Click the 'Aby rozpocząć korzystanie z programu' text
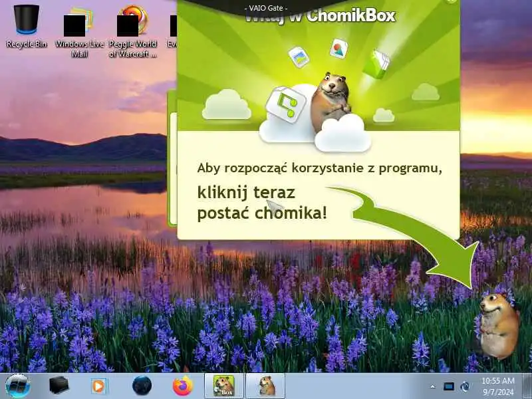 point(319,168)
